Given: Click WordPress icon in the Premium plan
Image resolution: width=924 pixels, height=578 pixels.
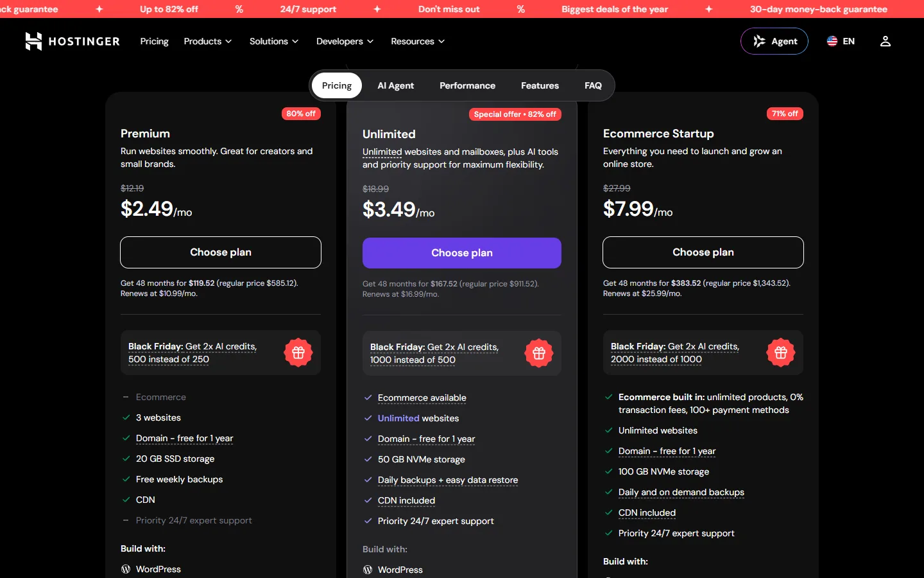Looking at the screenshot, I should (x=126, y=569).
